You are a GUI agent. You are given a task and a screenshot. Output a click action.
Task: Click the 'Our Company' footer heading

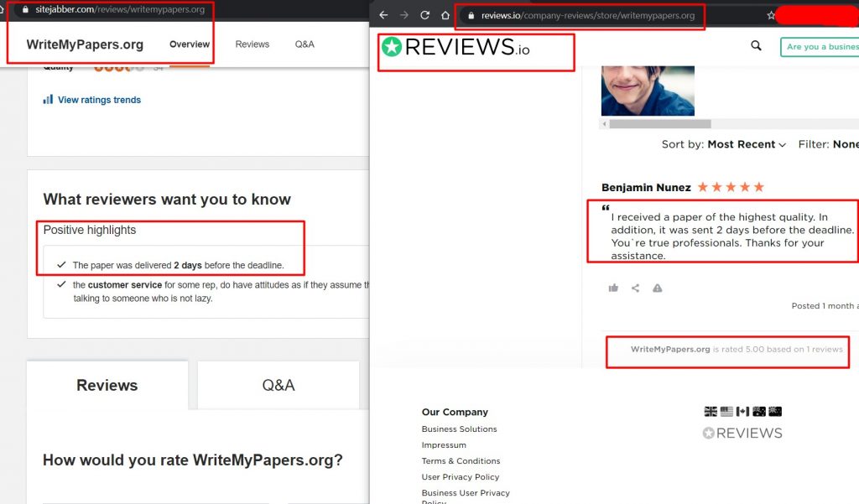tap(455, 412)
